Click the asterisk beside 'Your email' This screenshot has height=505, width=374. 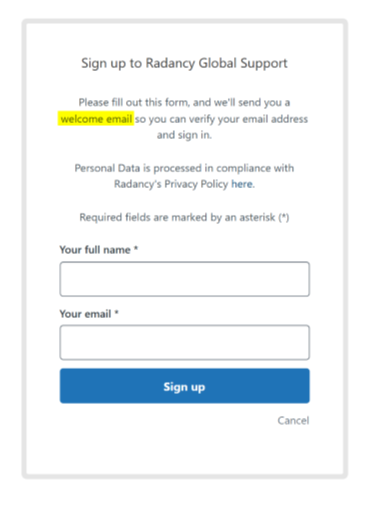tap(117, 313)
